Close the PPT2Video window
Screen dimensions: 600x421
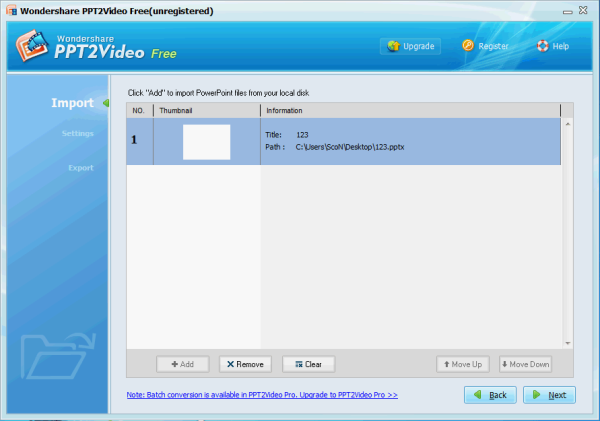click(x=583, y=10)
